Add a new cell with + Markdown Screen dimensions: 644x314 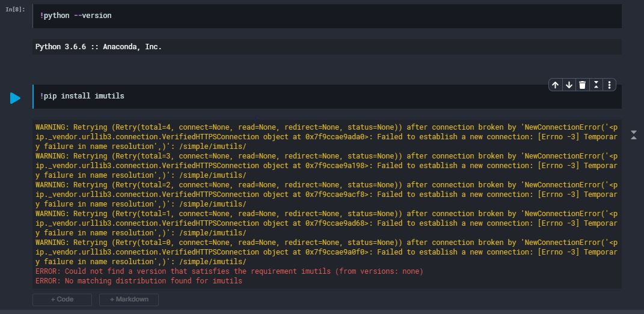pos(129,300)
